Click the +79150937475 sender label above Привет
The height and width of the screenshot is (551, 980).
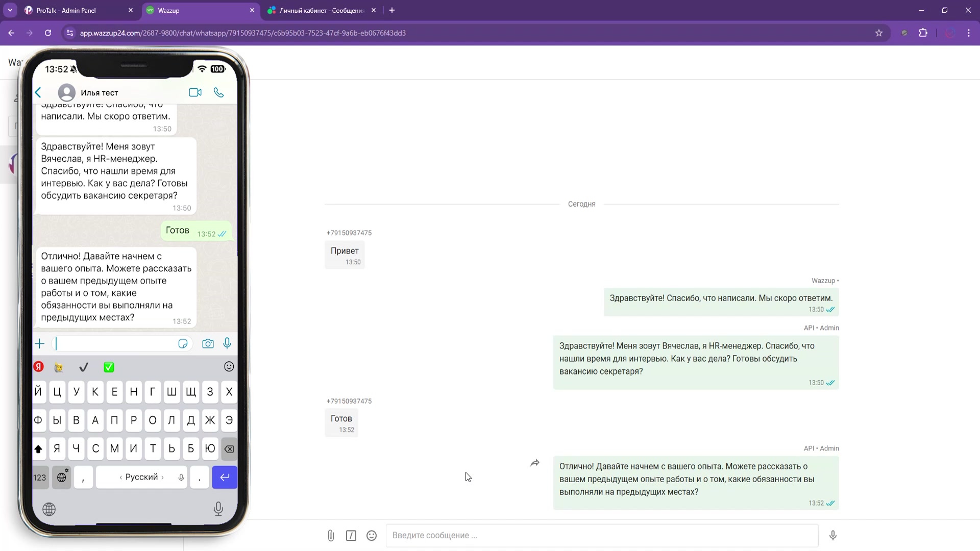click(x=349, y=233)
